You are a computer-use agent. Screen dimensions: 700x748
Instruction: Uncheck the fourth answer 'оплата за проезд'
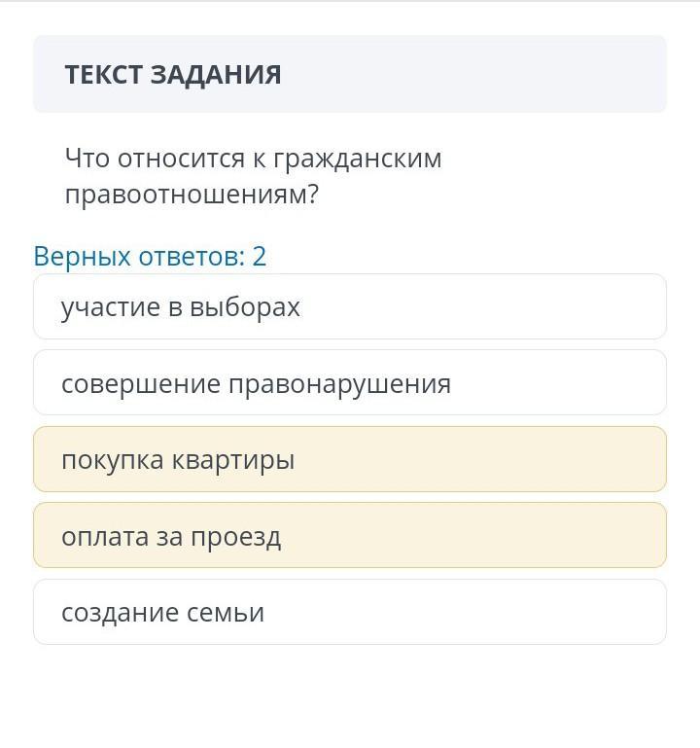coord(349,536)
